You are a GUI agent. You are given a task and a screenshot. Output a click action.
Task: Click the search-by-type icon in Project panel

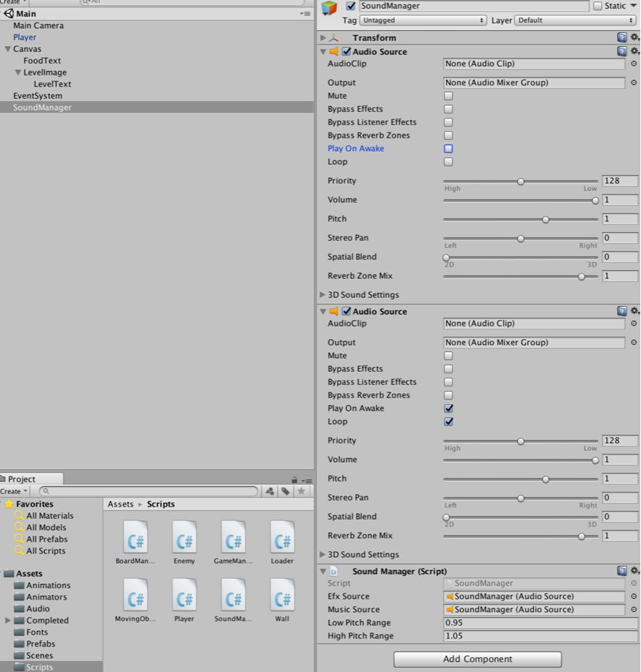pyautogui.click(x=270, y=491)
